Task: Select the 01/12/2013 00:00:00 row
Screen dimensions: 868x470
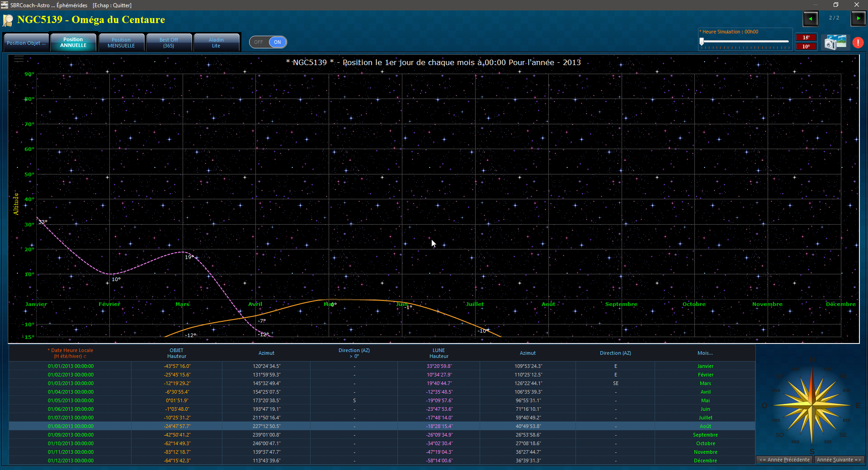Action: point(382,461)
